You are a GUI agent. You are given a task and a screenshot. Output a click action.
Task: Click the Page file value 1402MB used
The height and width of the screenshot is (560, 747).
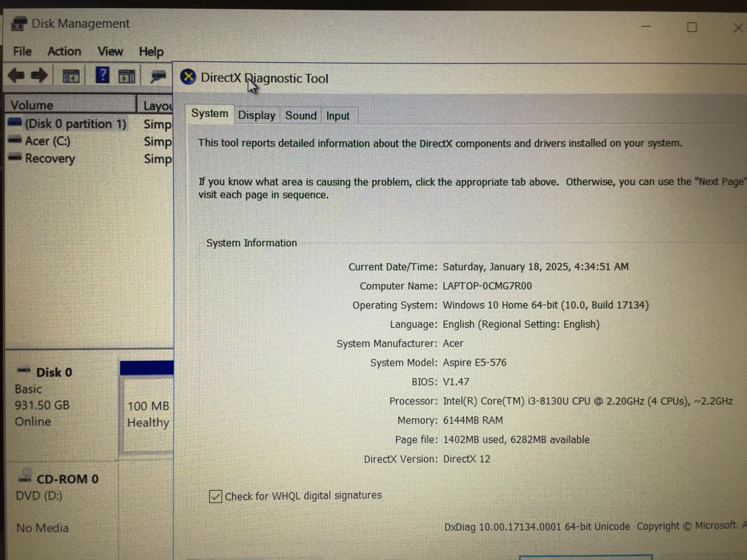[516, 439]
